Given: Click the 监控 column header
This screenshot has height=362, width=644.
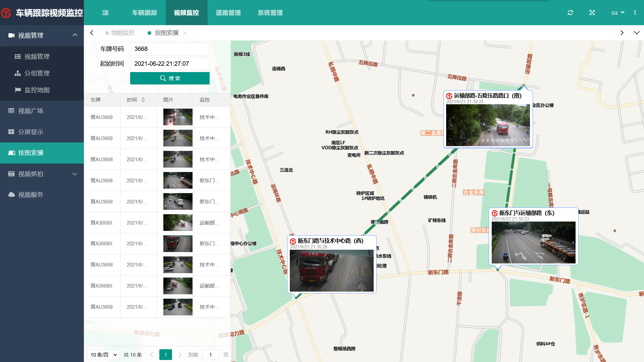Looking at the screenshot, I should pos(212,100).
